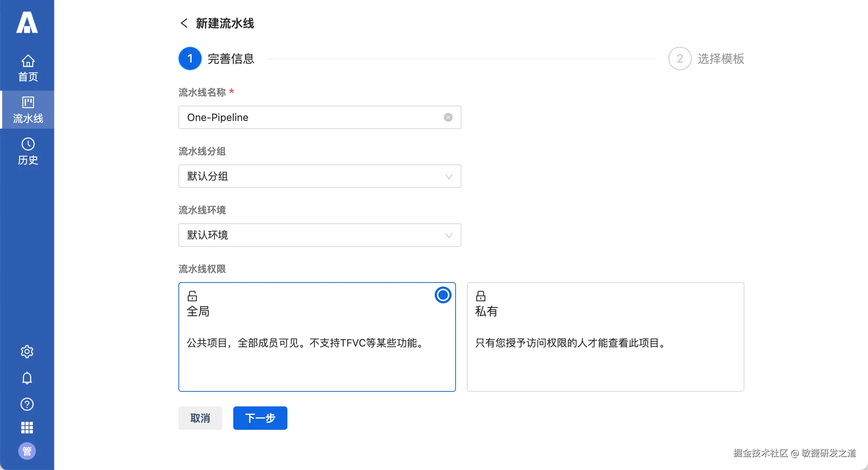Click the 取消 button
868x470 pixels.
[x=200, y=418]
